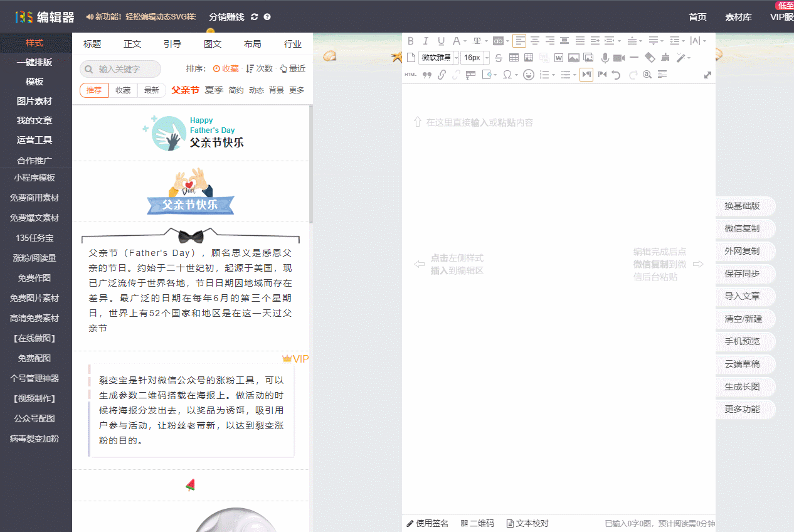Click keyword search input field

pos(120,69)
